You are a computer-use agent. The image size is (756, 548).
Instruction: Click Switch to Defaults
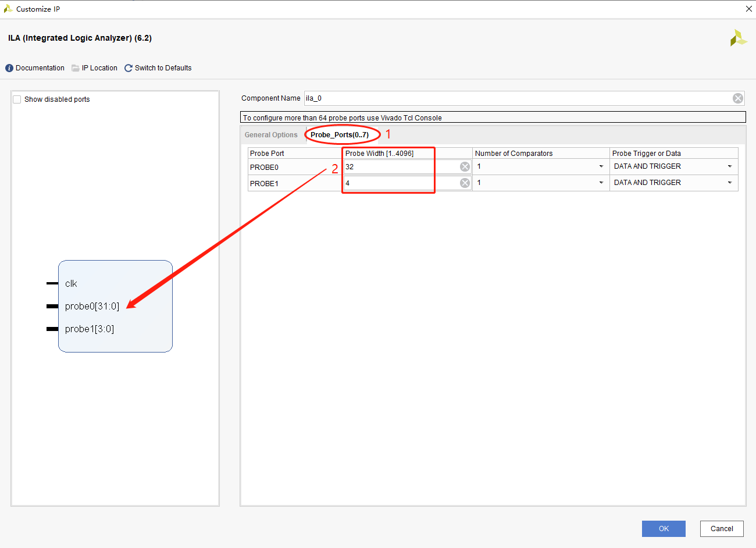click(163, 68)
